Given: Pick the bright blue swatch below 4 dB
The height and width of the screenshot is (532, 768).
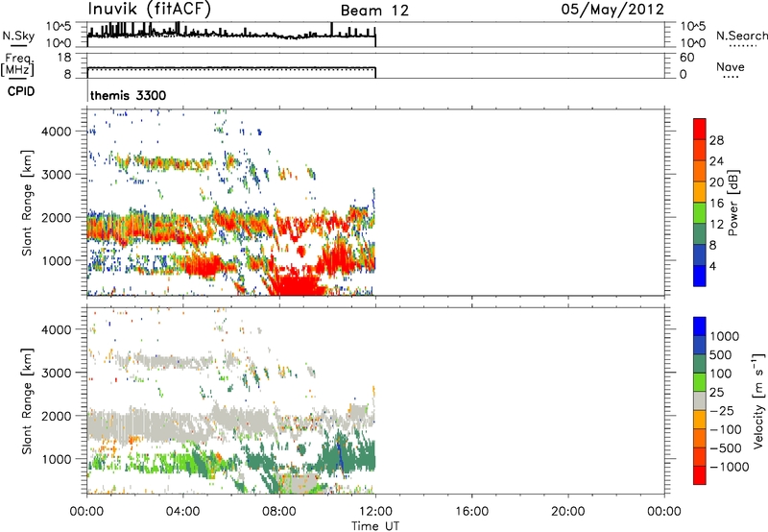Looking at the screenshot, I should coord(700,277).
